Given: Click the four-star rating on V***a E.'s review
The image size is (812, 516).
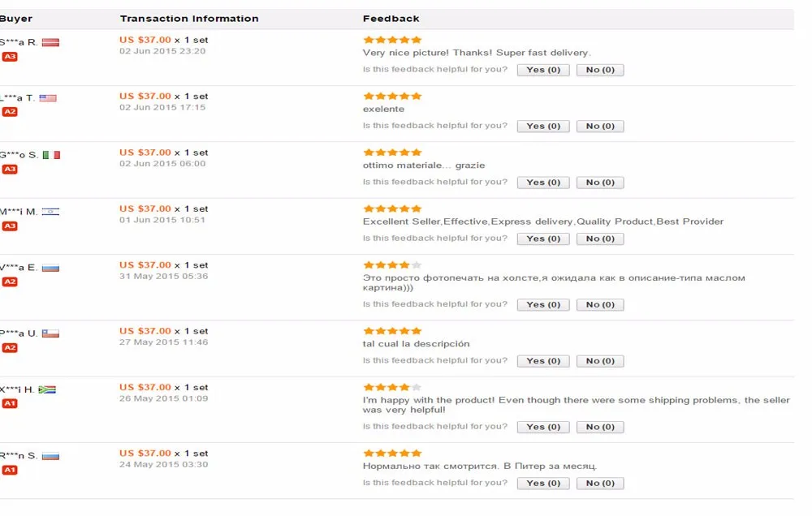Looking at the screenshot, I should pyautogui.click(x=392, y=265).
